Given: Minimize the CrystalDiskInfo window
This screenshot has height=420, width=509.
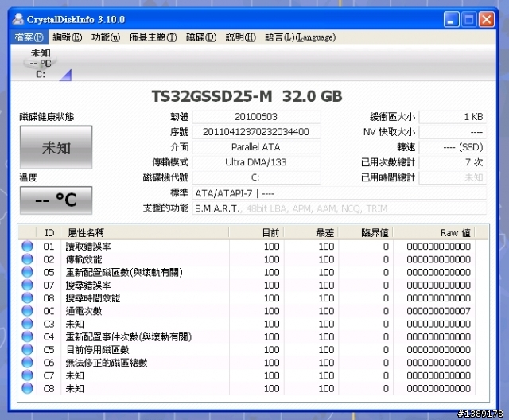Looking at the screenshot, I should click(451, 19).
